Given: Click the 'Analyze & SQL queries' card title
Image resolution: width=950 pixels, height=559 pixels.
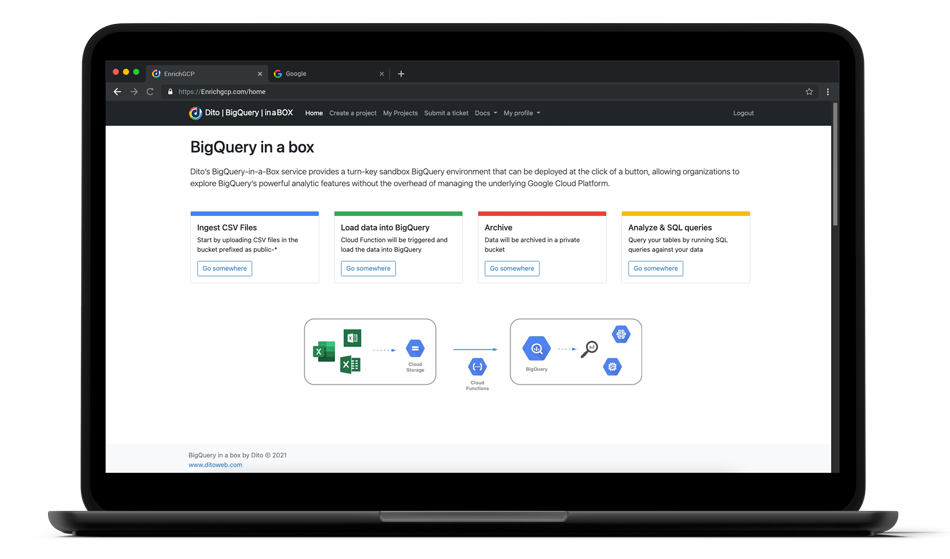Looking at the screenshot, I should pyautogui.click(x=670, y=228).
